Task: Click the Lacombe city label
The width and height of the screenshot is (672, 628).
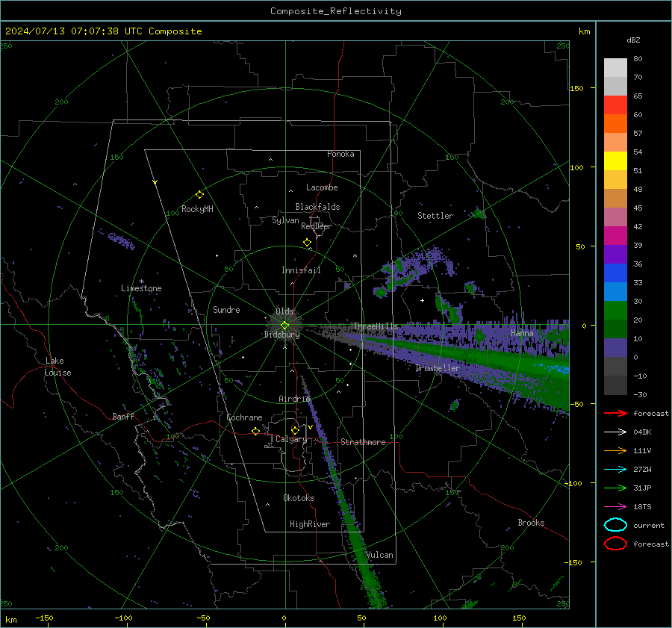Action: click(322, 187)
